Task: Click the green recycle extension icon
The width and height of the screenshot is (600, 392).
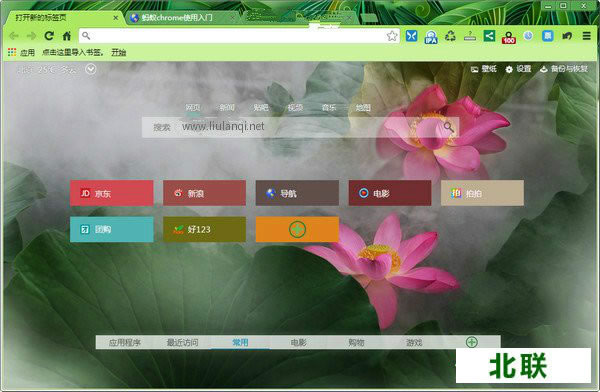Action: click(x=450, y=36)
